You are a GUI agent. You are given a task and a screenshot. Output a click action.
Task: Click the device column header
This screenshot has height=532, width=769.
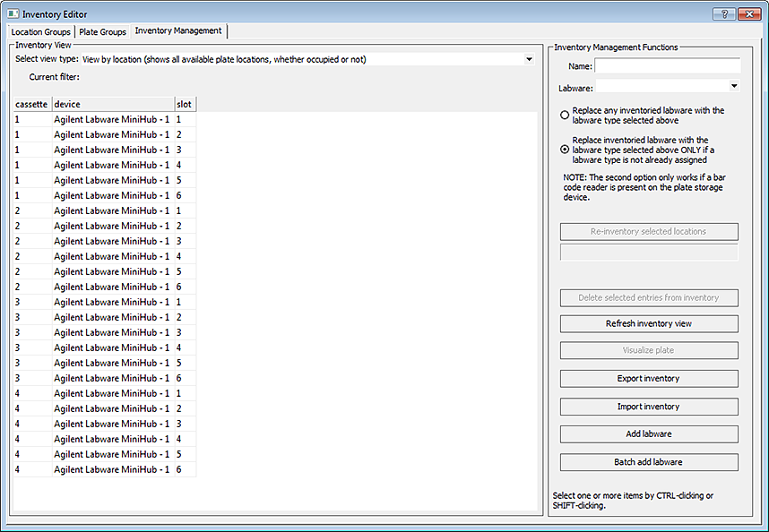pyautogui.click(x=112, y=104)
